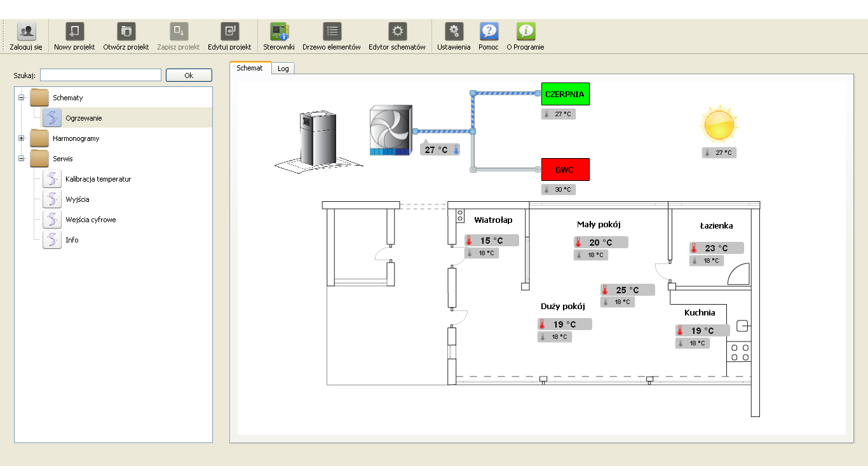The width and height of the screenshot is (868, 471).
Task: Click the 18 °C setpoint under Łazienka
Action: pos(706,260)
